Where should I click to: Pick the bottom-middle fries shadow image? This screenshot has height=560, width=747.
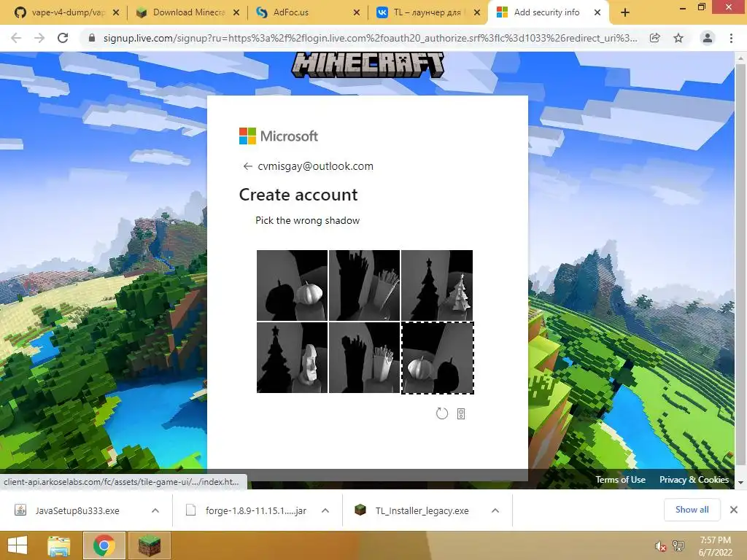coord(365,357)
